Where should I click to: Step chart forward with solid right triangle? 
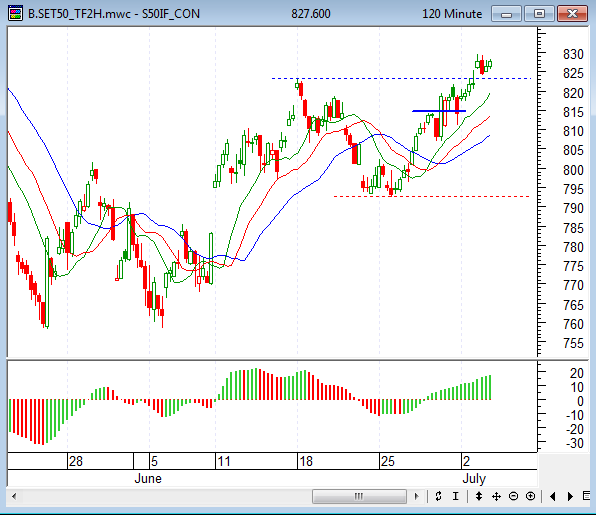570,496
